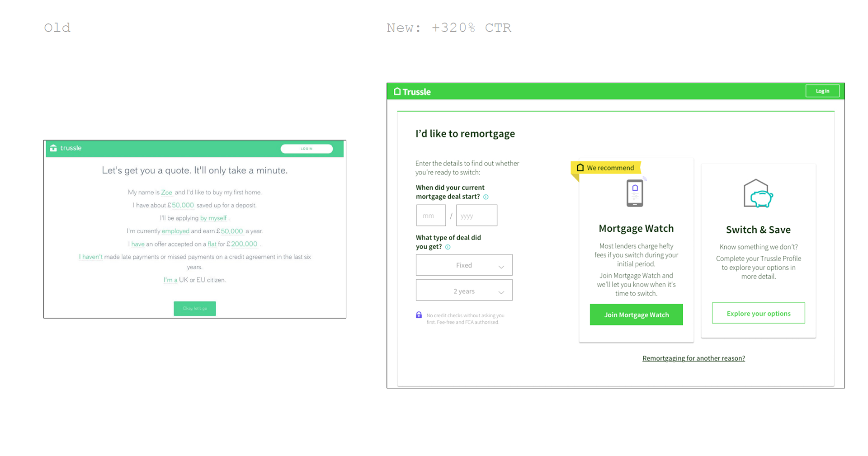The height and width of the screenshot is (456, 868).
Task: Click the Mortgage Watch phone icon
Action: pyautogui.click(x=635, y=193)
